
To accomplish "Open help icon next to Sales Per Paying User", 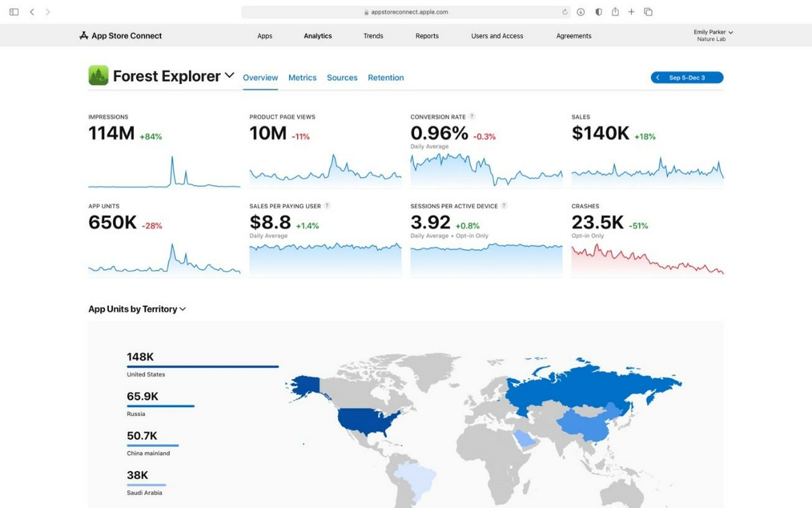I will tap(327, 206).
